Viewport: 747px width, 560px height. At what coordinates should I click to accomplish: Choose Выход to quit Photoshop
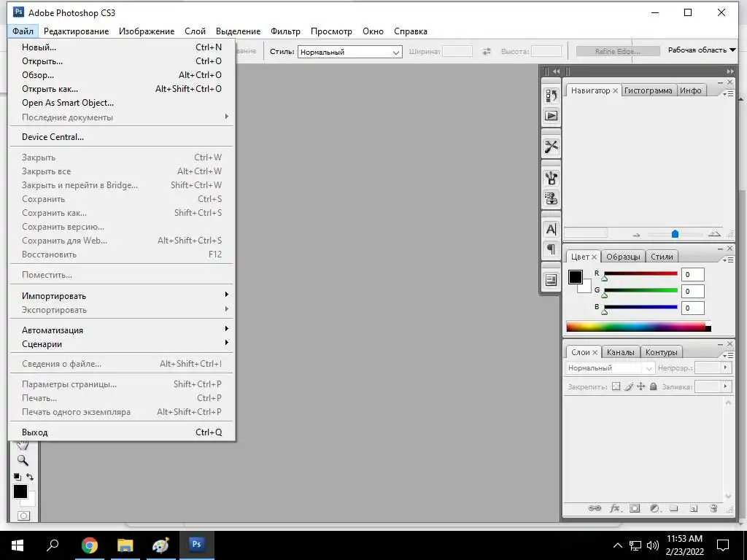122,432
